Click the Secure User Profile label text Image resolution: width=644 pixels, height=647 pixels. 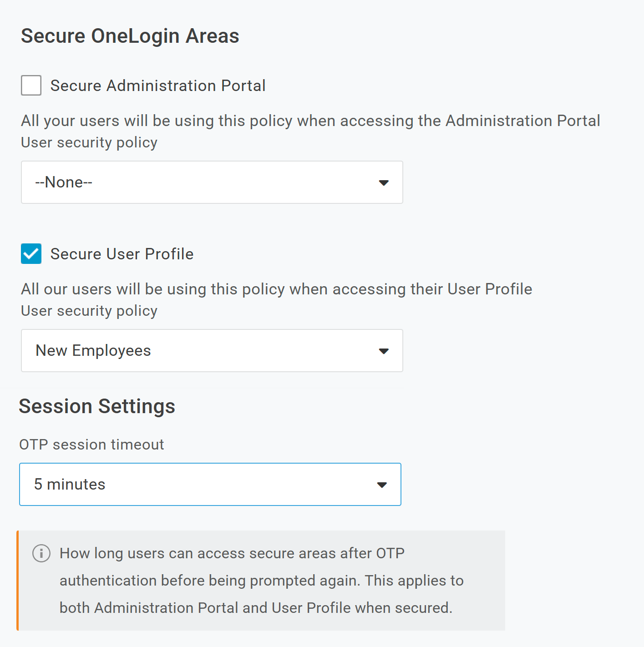coord(122,254)
